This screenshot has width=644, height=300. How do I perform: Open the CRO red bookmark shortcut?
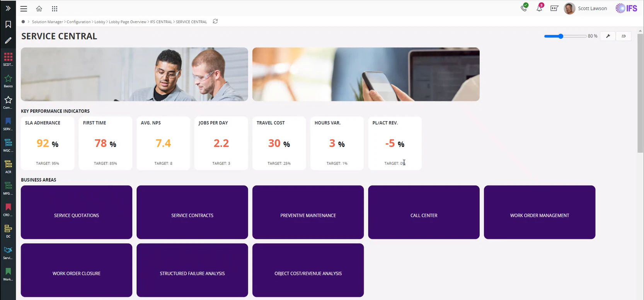[8, 210]
